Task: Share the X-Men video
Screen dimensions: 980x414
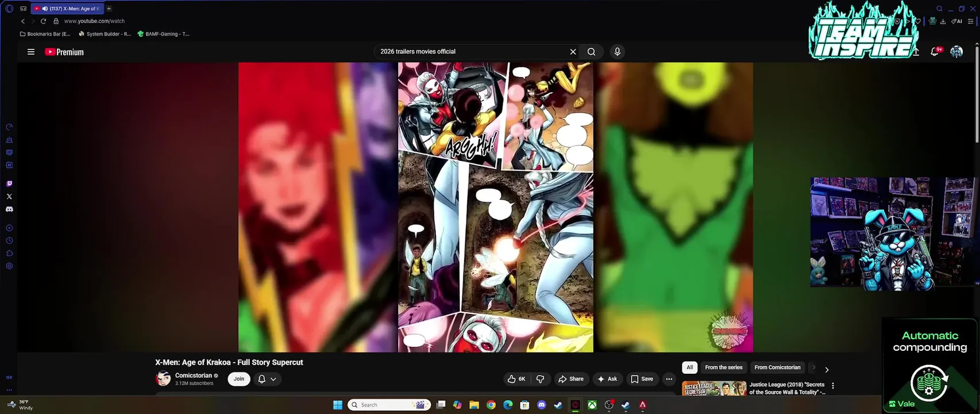Action: [x=570, y=379]
